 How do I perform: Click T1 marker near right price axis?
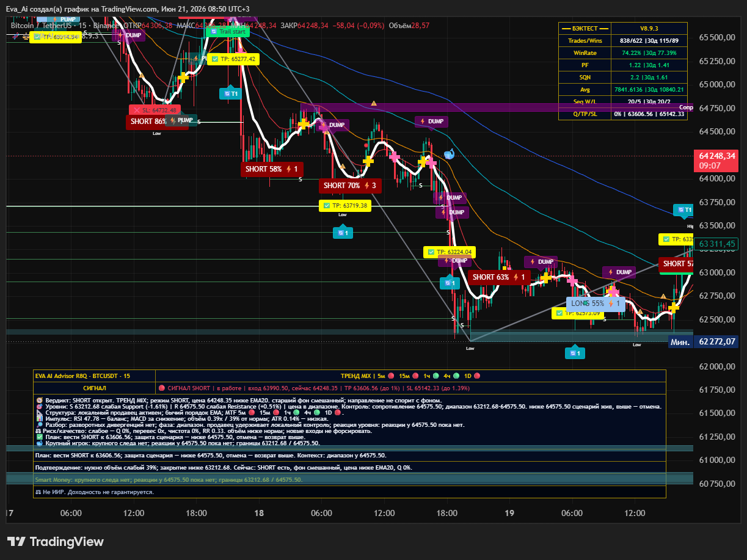(x=683, y=210)
